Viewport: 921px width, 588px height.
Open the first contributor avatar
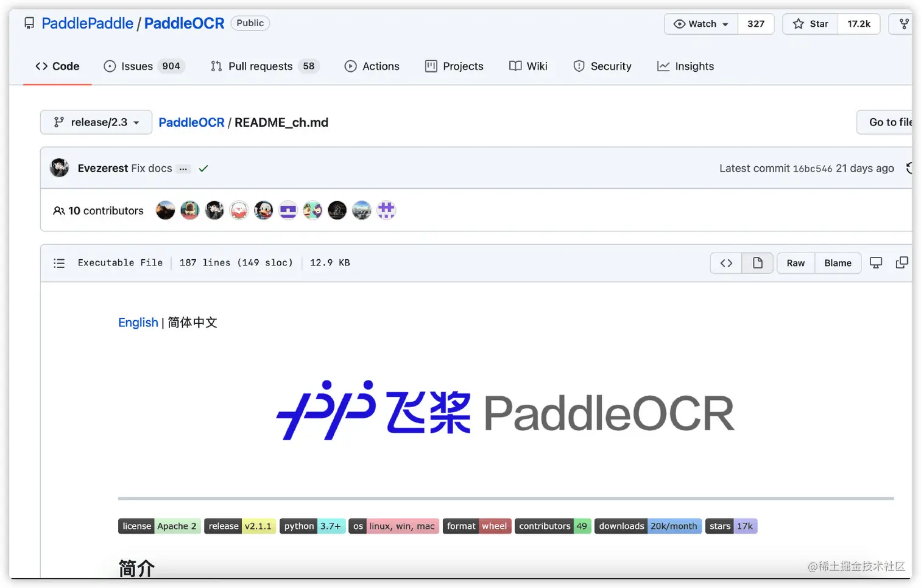pyautogui.click(x=165, y=211)
